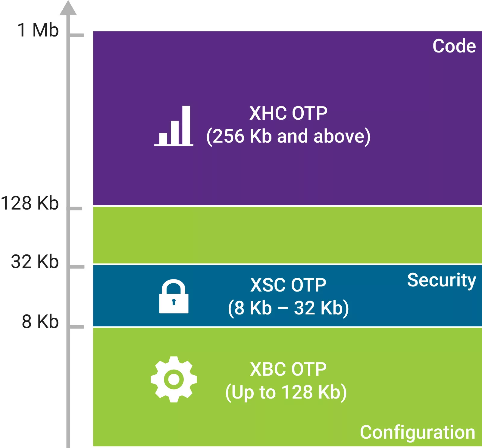
Task: Click the "XHC OTP" heading text
Action: (x=288, y=113)
